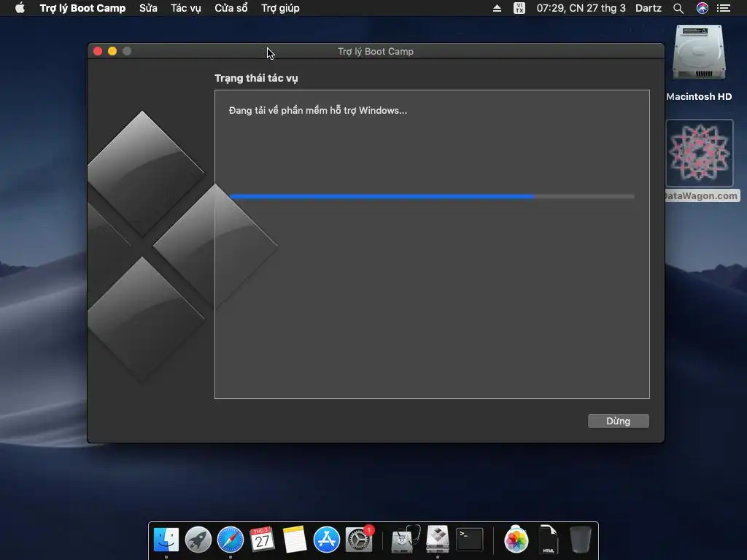
Task: Open Notification Center list icon
Action: 724,8
